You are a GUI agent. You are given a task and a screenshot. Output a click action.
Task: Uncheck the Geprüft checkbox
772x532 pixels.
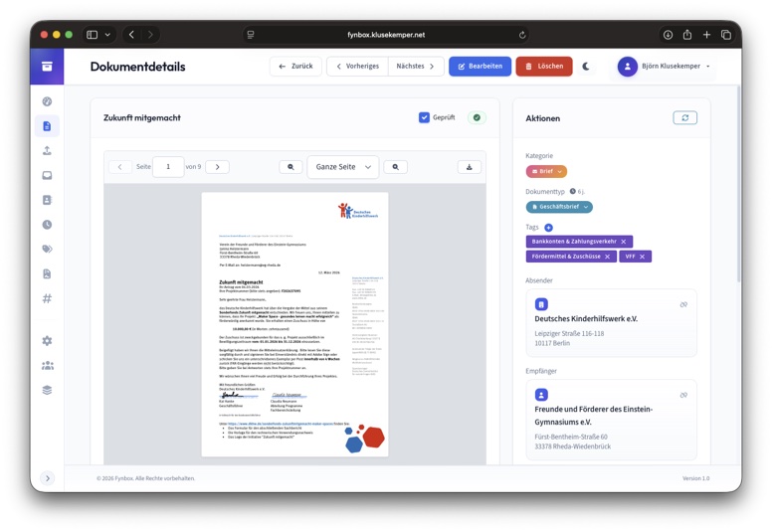[x=425, y=117]
